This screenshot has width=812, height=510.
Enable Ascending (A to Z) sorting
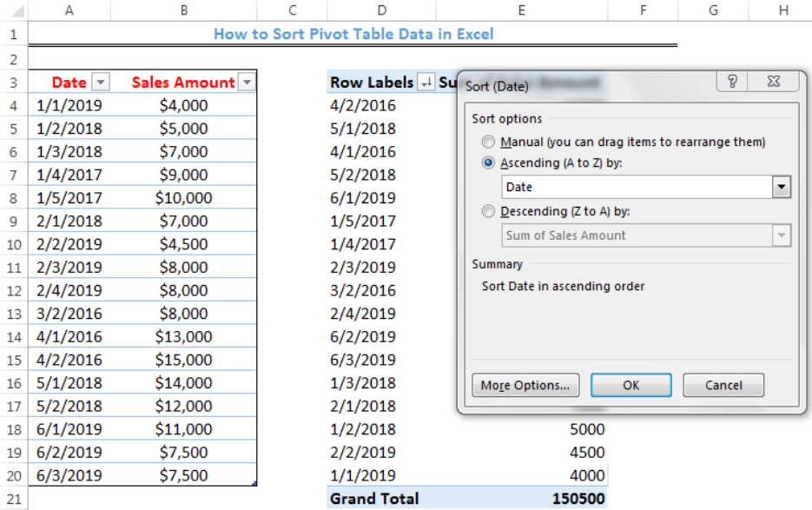pyautogui.click(x=488, y=162)
